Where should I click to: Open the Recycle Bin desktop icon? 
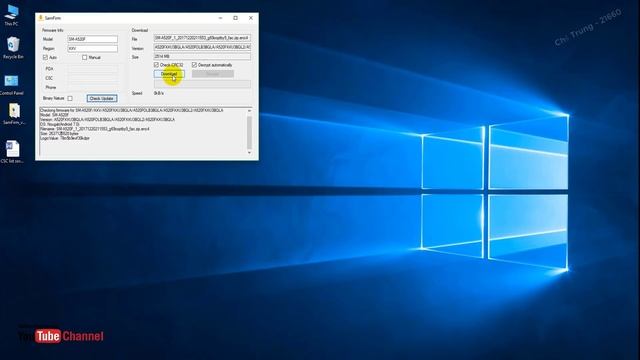[13, 47]
